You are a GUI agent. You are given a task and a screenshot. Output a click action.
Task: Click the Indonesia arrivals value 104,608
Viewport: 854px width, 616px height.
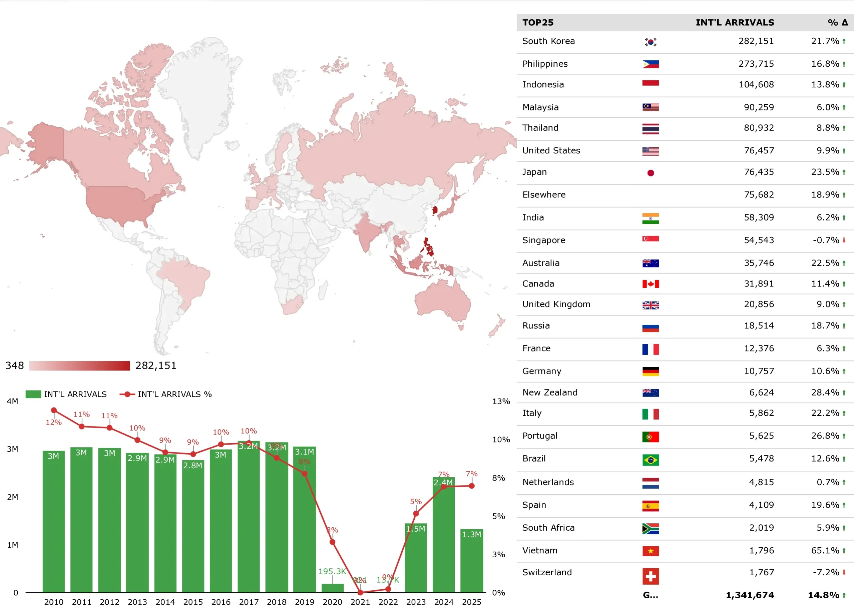click(x=756, y=84)
